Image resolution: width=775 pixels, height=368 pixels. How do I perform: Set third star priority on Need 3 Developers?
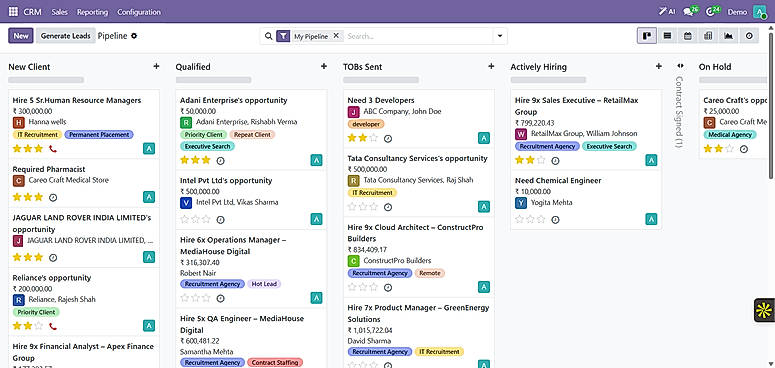click(374, 138)
